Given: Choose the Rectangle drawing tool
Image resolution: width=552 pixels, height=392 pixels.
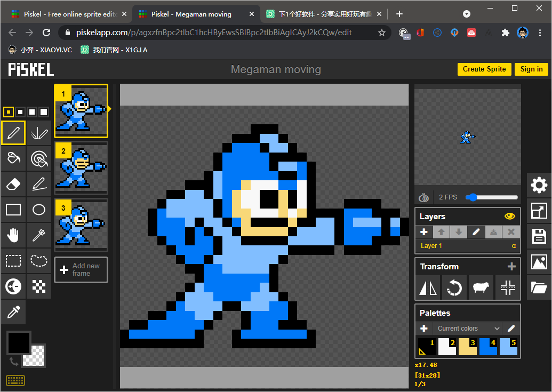Looking at the screenshot, I should coord(13,210).
